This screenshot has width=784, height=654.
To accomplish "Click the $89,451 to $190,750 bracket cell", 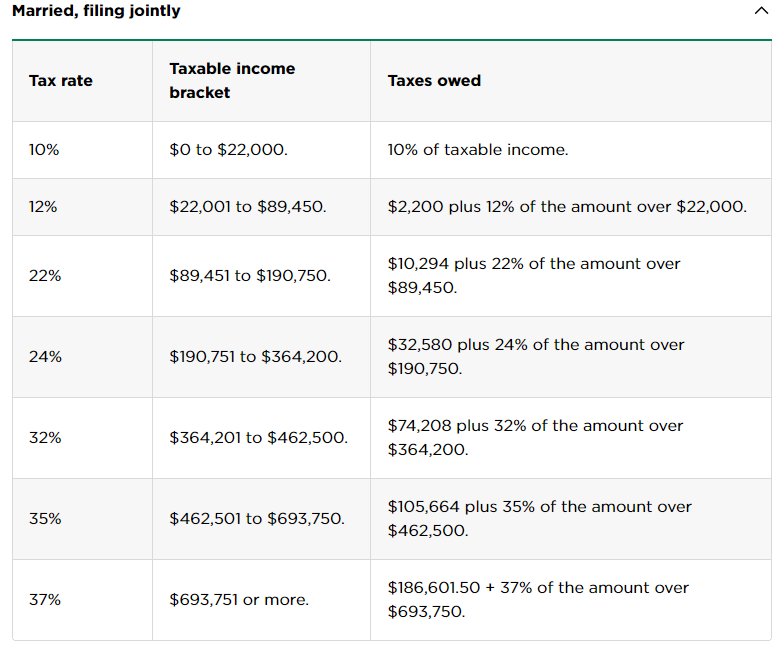I will [262, 276].
